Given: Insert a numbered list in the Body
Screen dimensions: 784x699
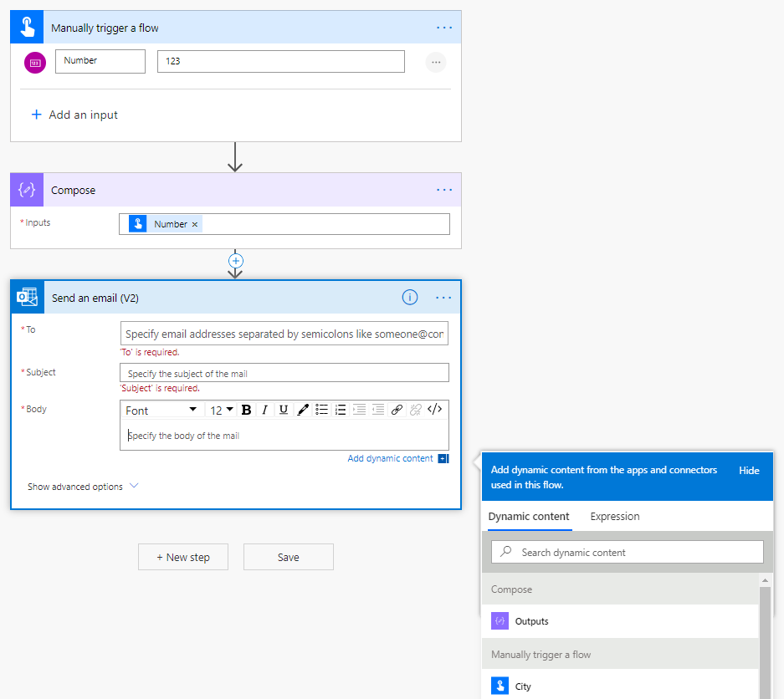Looking at the screenshot, I should 341,410.
